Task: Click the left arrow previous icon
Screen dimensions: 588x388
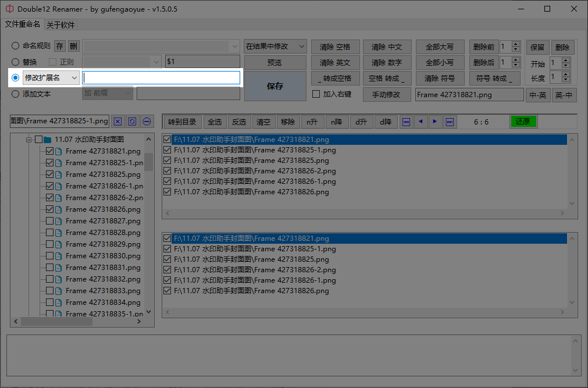Action: [x=420, y=122]
